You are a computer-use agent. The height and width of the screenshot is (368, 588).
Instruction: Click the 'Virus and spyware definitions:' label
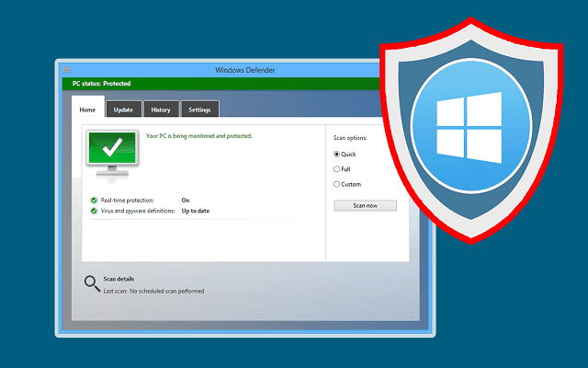(138, 211)
